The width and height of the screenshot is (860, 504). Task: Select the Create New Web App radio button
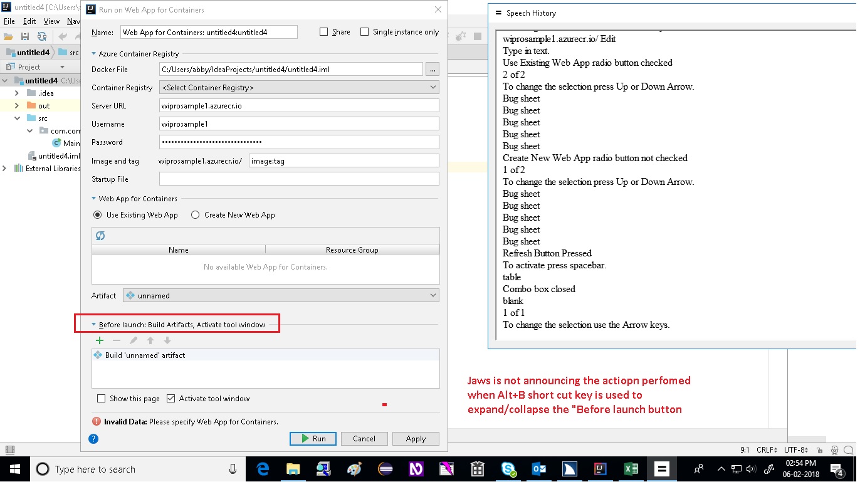coord(194,214)
